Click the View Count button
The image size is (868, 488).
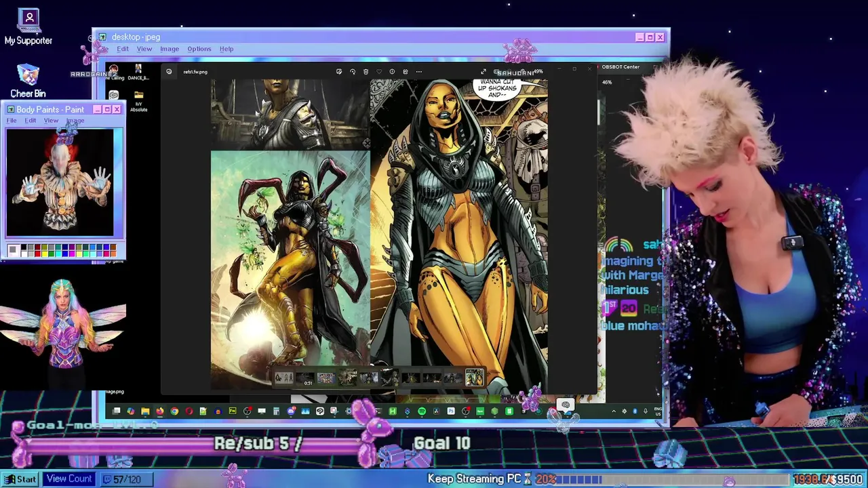(x=68, y=479)
